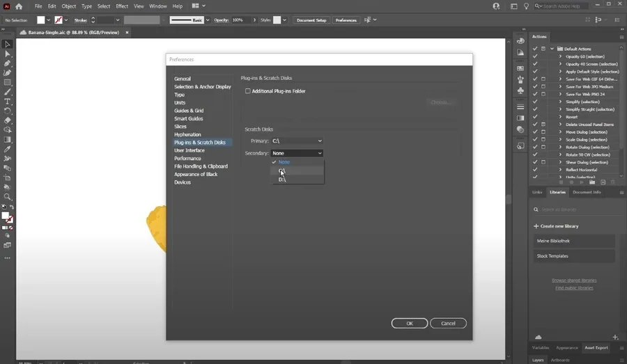This screenshot has height=364, width=627.
Task: Enable Additional Plug-ins Folder checkbox
Action: [248, 91]
